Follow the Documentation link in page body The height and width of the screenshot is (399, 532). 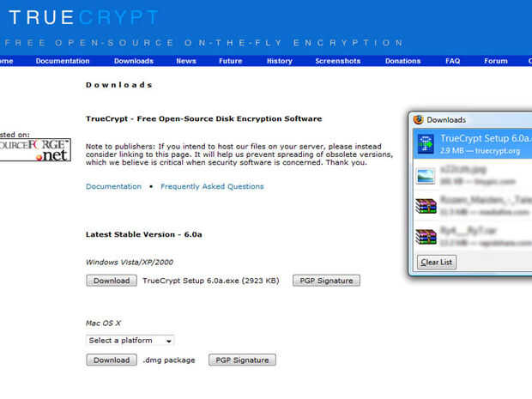pyautogui.click(x=113, y=186)
